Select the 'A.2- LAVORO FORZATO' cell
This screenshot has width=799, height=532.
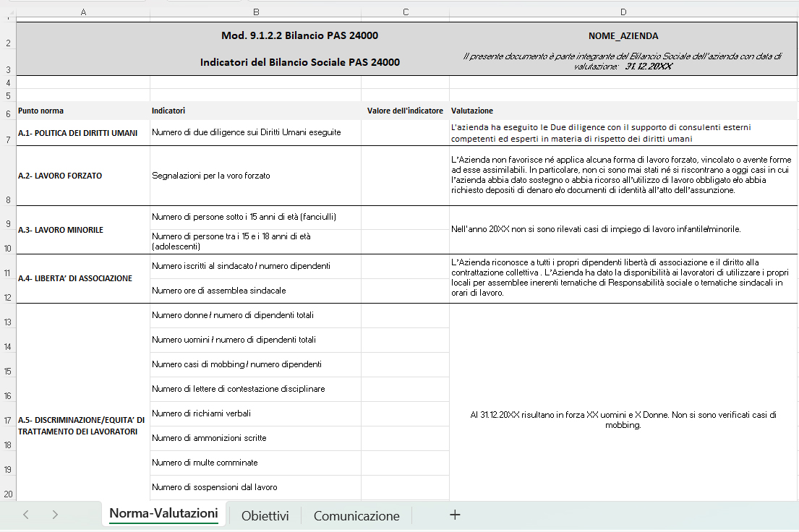83,176
